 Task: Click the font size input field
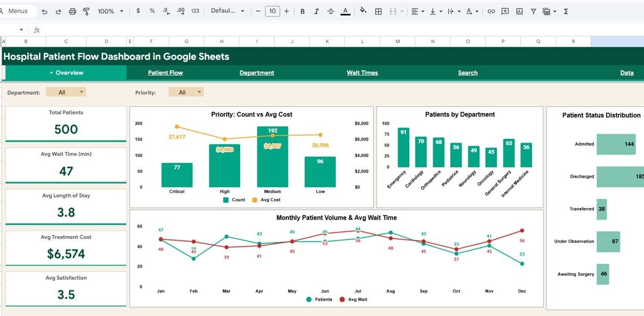(273, 11)
